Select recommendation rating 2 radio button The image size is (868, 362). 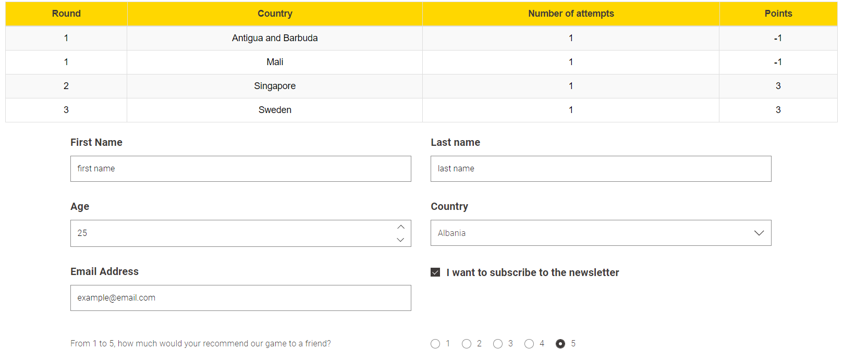(x=467, y=344)
